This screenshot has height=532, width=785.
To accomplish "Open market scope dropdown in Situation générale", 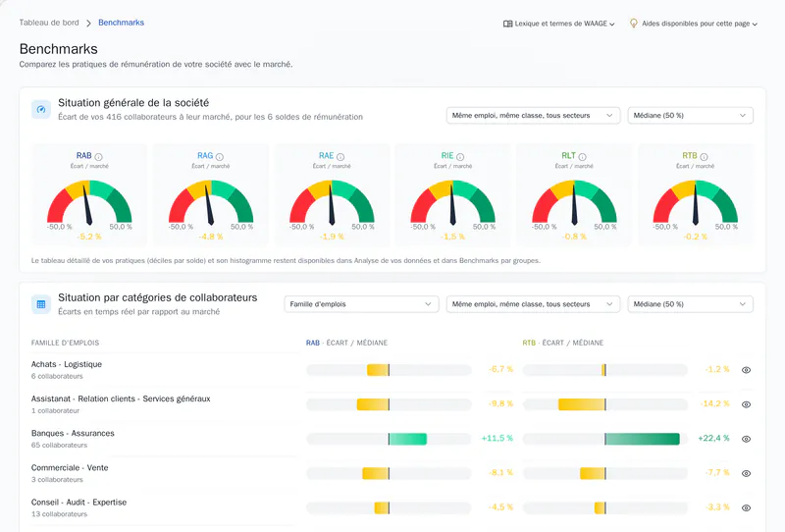I will click(x=533, y=115).
